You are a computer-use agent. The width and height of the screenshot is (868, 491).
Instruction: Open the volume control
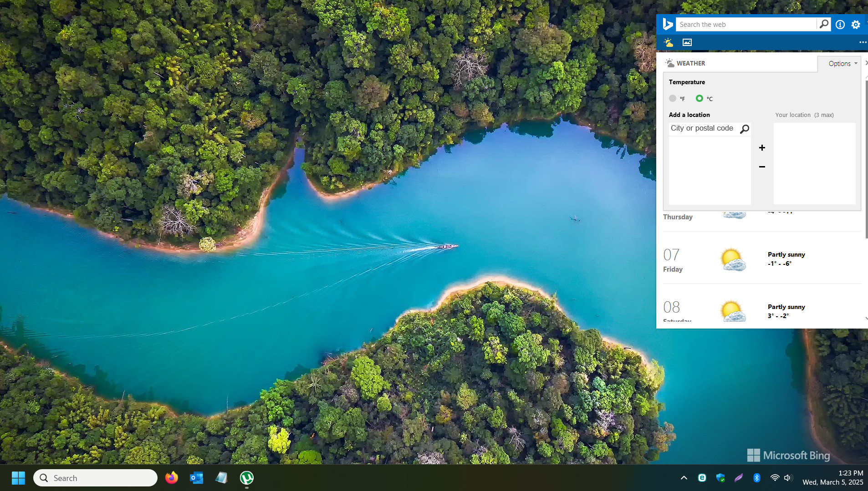(788, 478)
